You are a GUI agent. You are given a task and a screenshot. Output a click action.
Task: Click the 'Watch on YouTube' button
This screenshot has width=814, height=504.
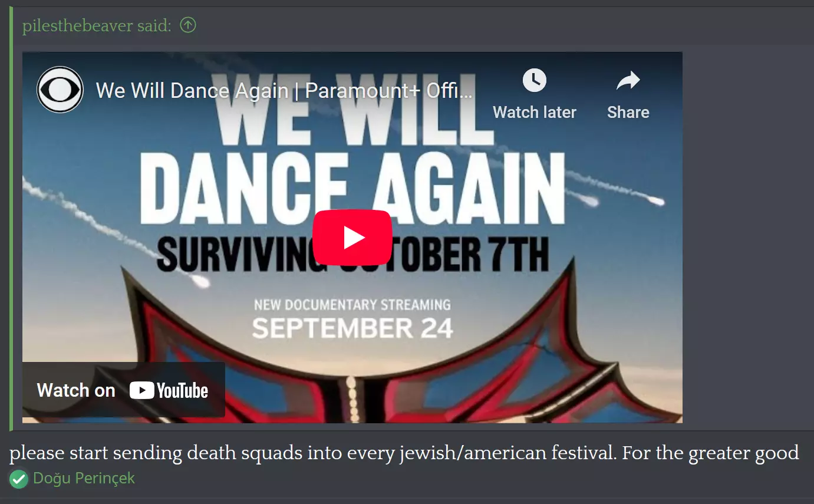(124, 390)
